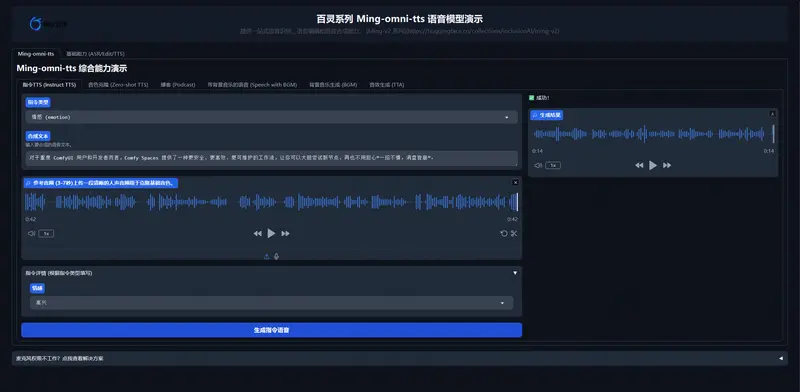The height and width of the screenshot is (392, 800).
Task: Play the reference audio clip
Action: [x=271, y=233]
